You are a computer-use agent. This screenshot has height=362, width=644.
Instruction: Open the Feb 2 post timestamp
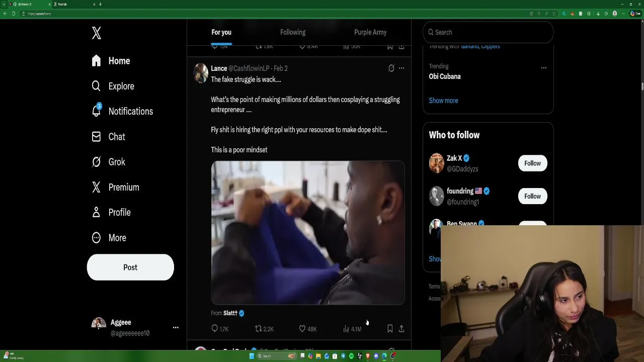point(281,68)
